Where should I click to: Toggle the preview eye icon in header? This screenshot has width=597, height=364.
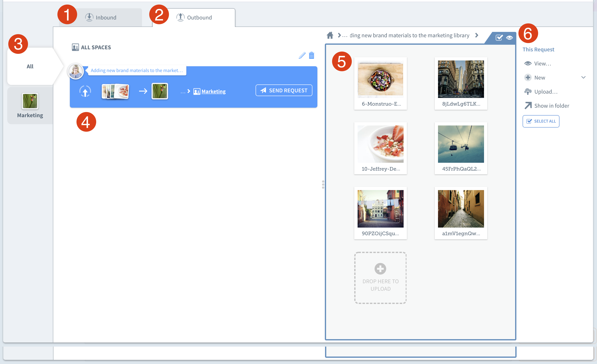(x=509, y=37)
